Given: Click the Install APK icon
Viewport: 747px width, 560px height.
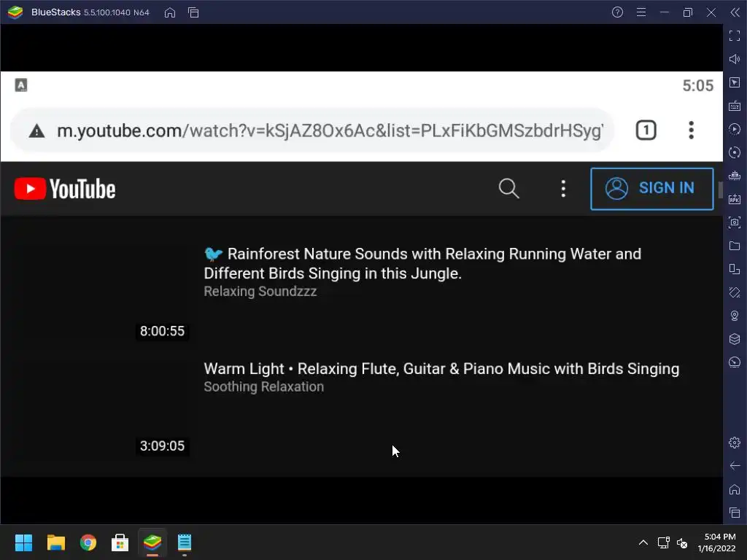Looking at the screenshot, I should click(x=735, y=199).
